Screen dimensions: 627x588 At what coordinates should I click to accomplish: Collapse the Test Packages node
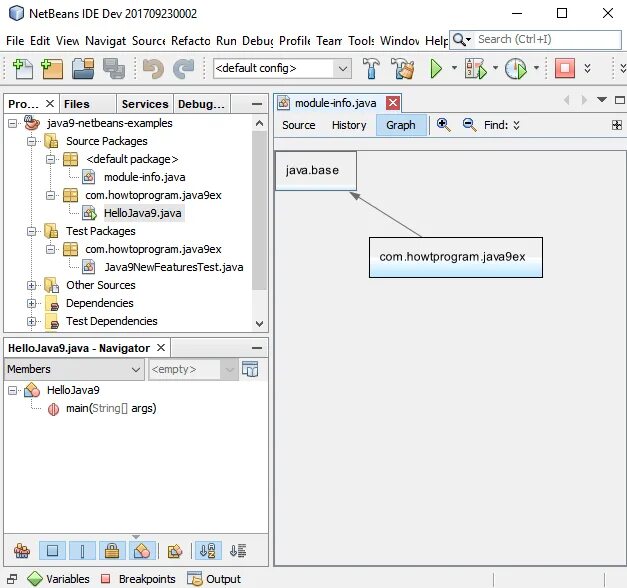tap(32, 231)
